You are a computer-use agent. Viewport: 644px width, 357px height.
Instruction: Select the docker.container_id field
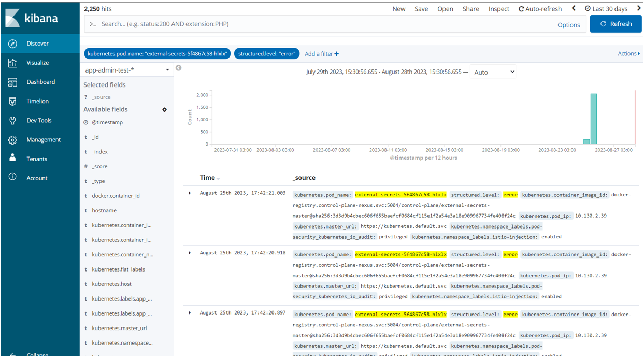[116, 196]
